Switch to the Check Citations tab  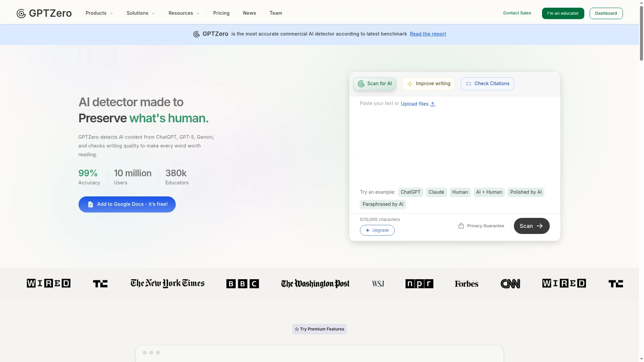click(487, 83)
